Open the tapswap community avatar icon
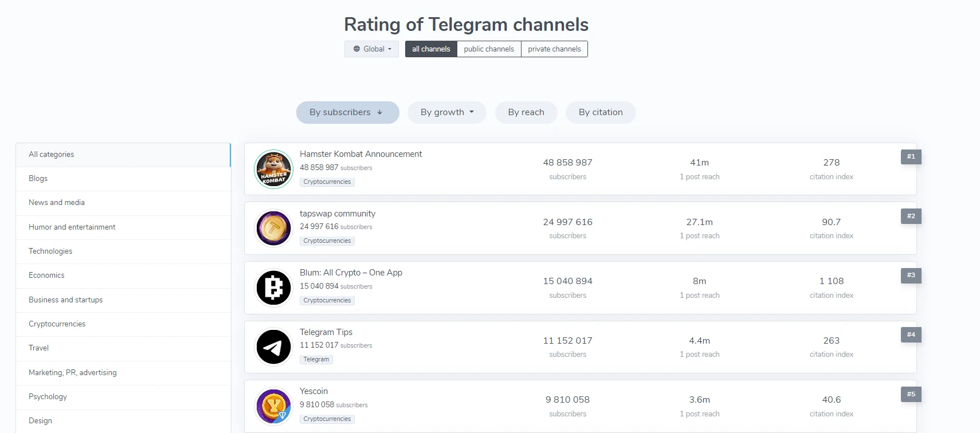 [273, 228]
